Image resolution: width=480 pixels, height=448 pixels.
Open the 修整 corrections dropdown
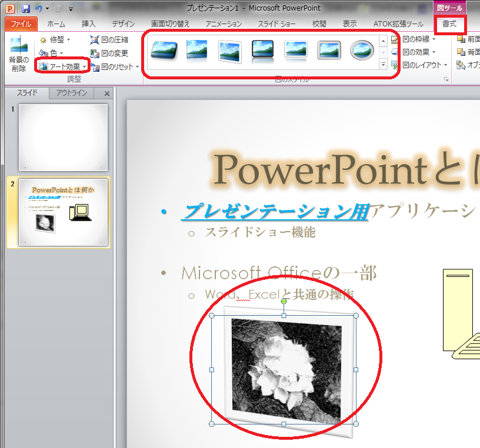pos(55,40)
